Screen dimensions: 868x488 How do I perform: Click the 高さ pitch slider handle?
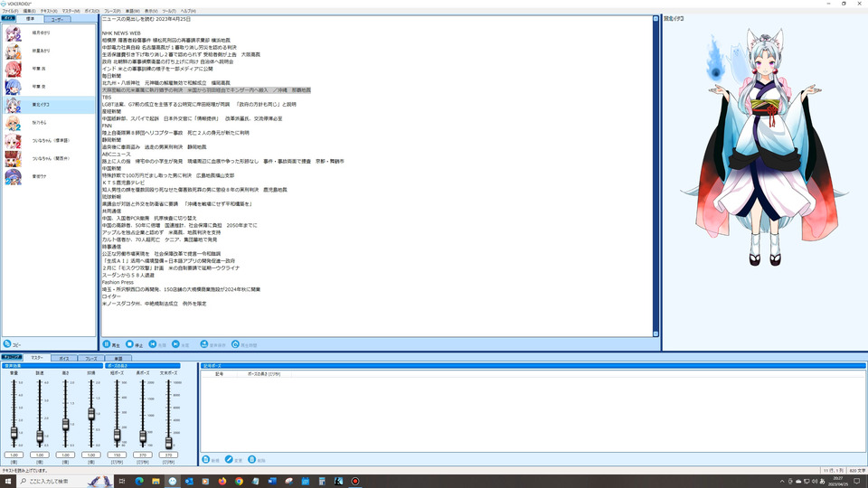point(65,425)
